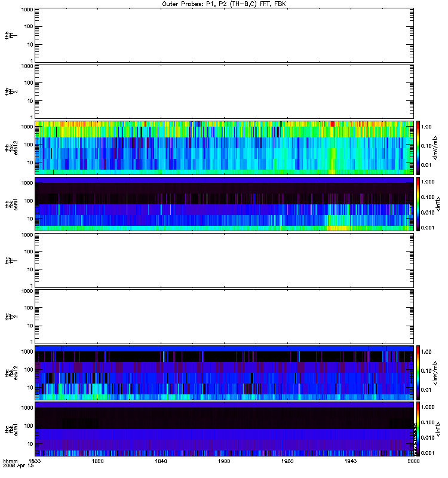
Task: Click the "thb fff 1" axis label
Action: [x=11, y=35]
